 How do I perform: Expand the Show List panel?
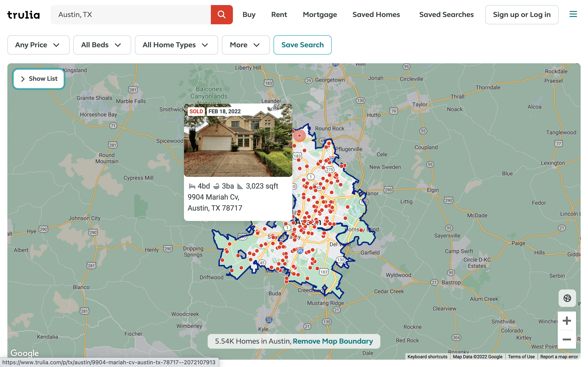point(39,79)
